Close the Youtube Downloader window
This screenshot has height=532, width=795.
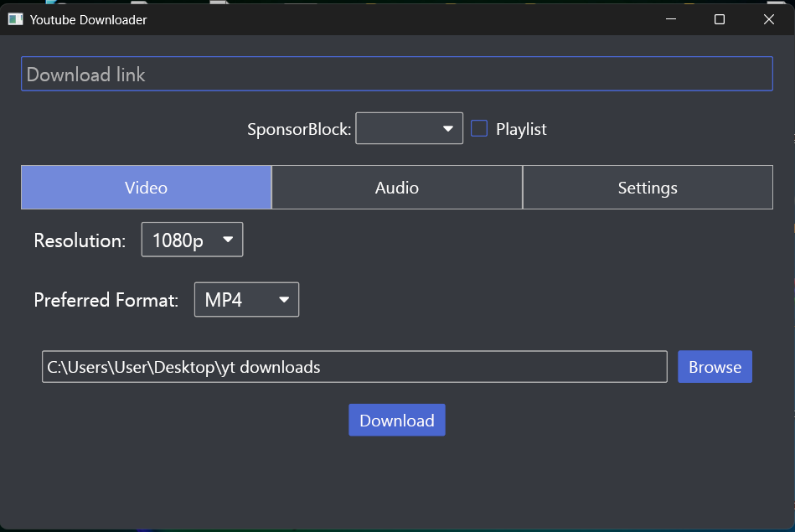[x=769, y=19]
